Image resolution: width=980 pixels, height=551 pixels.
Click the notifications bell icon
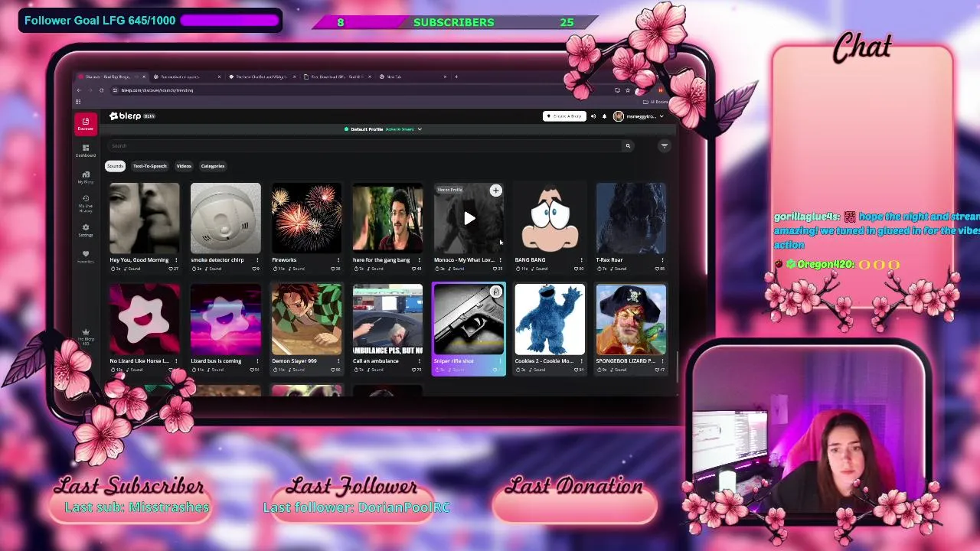click(604, 116)
